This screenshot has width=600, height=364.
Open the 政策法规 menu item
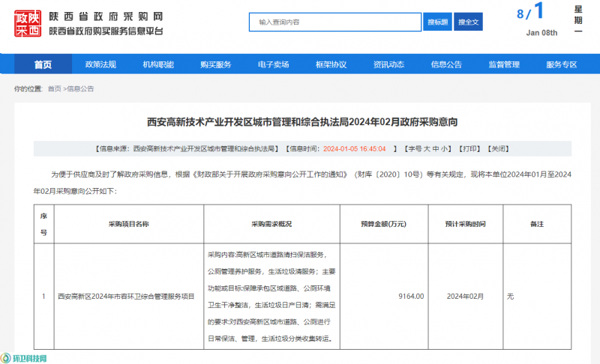point(100,64)
